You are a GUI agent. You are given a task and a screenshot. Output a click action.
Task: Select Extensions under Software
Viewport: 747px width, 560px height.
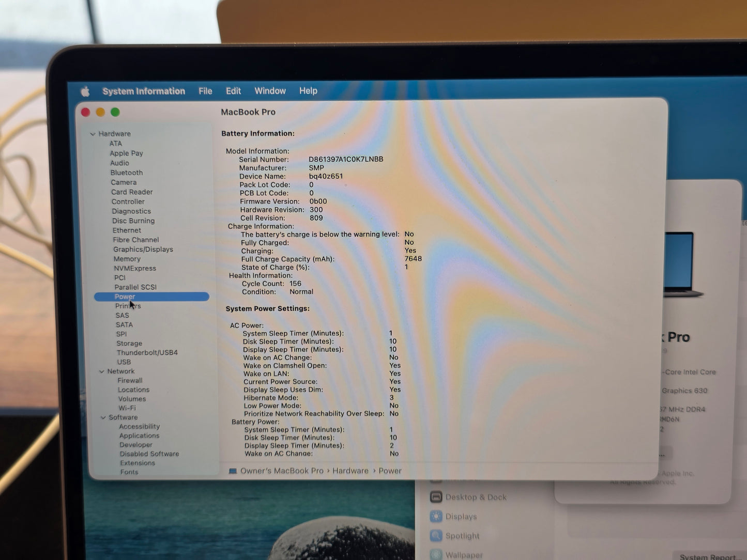(138, 463)
